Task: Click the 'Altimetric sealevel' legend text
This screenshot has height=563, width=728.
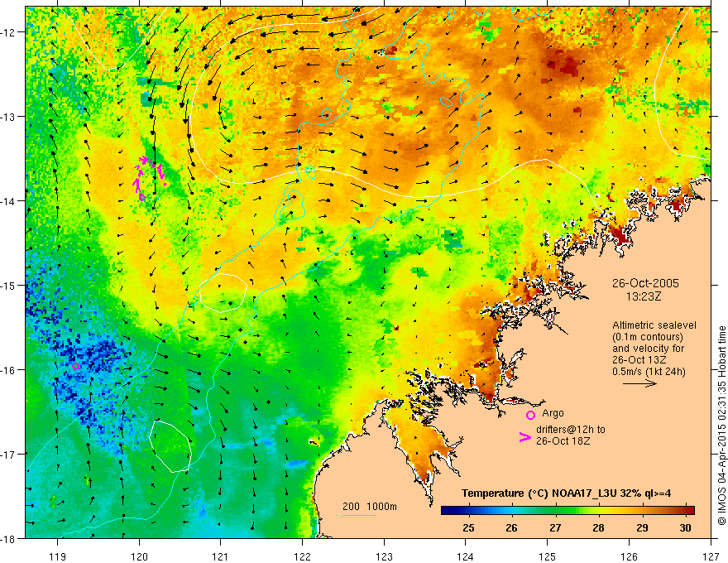Action: coord(654,325)
